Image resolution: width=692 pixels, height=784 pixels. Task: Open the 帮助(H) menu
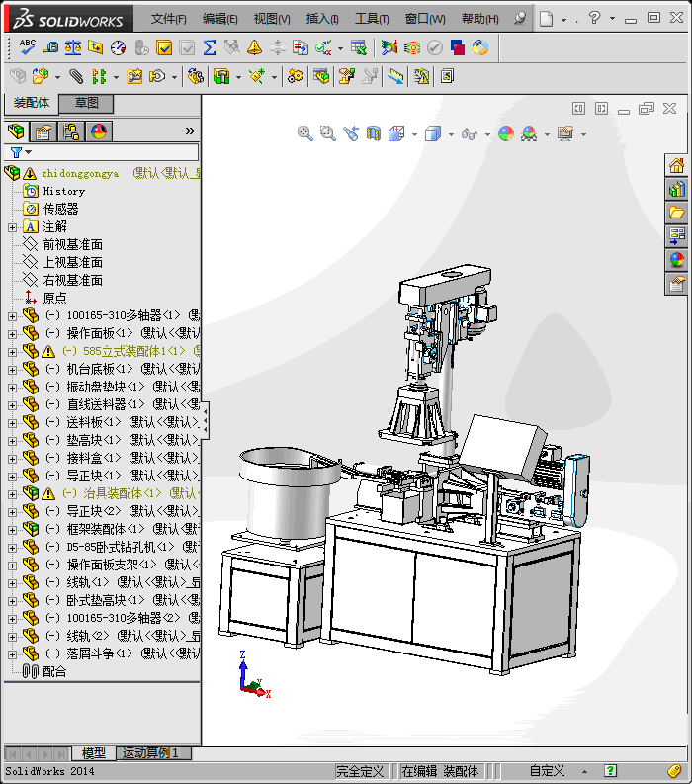[x=480, y=19]
